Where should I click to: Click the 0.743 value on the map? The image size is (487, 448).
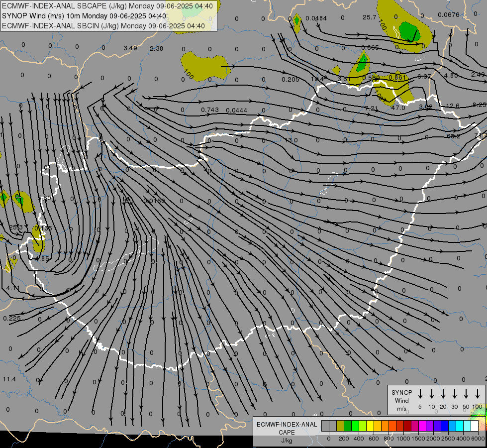[x=210, y=110]
